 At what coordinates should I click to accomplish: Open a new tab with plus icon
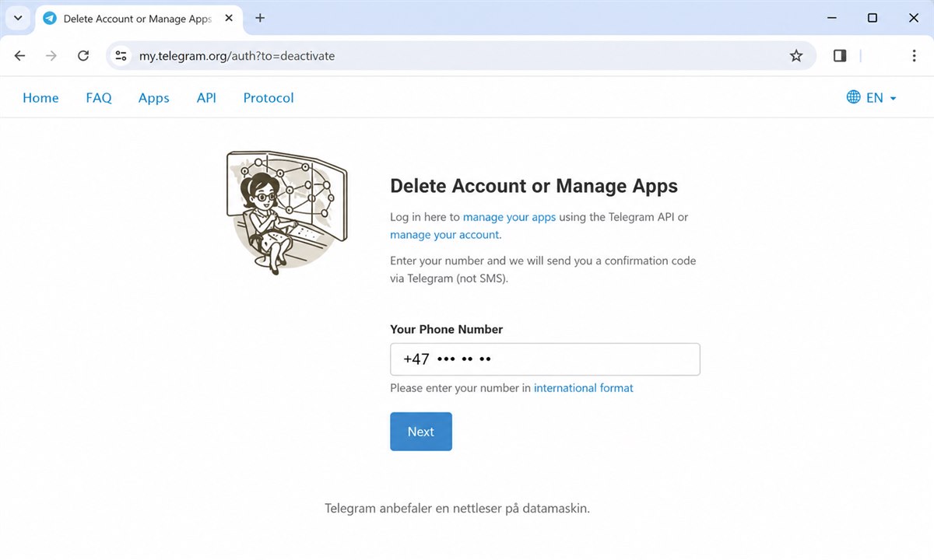tap(260, 18)
